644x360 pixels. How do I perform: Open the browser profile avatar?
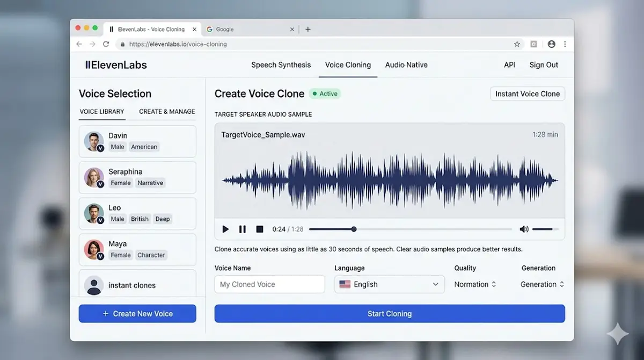[552, 44]
